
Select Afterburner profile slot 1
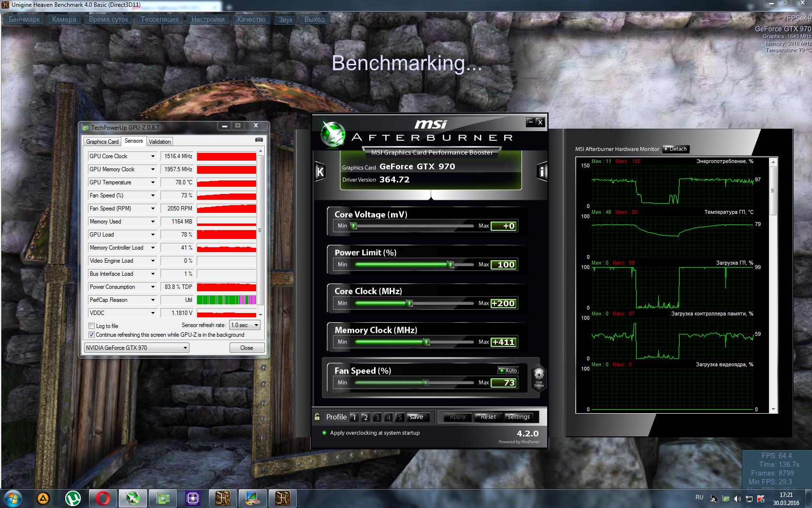click(x=354, y=417)
